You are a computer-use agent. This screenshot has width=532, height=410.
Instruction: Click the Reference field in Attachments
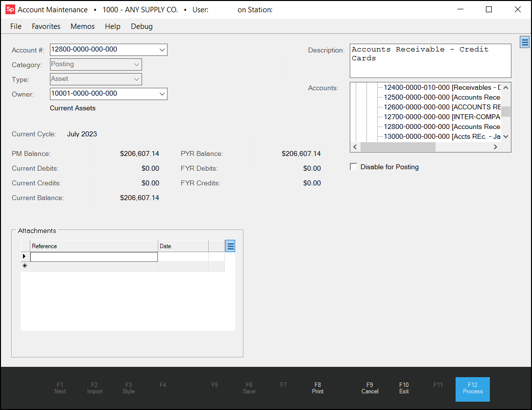pyautogui.click(x=93, y=256)
